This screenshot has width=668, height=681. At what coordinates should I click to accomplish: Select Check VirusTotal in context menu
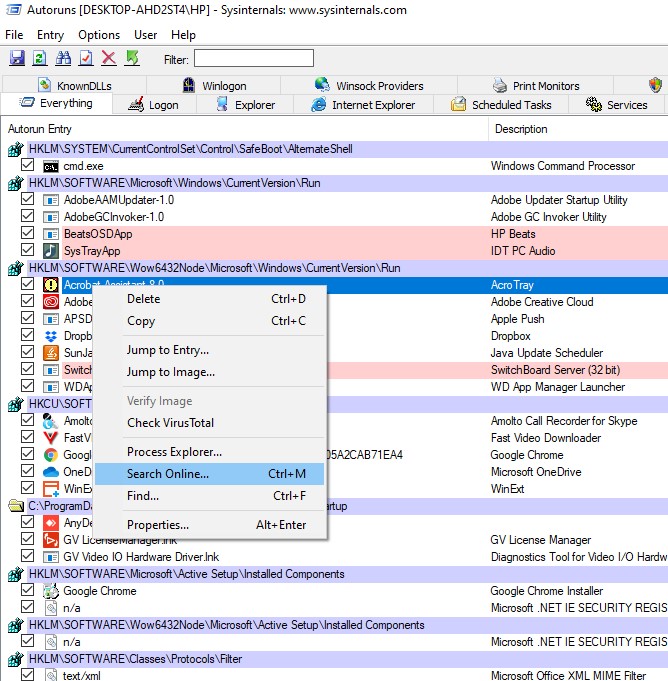pyautogui.click(x=210, y=423)
